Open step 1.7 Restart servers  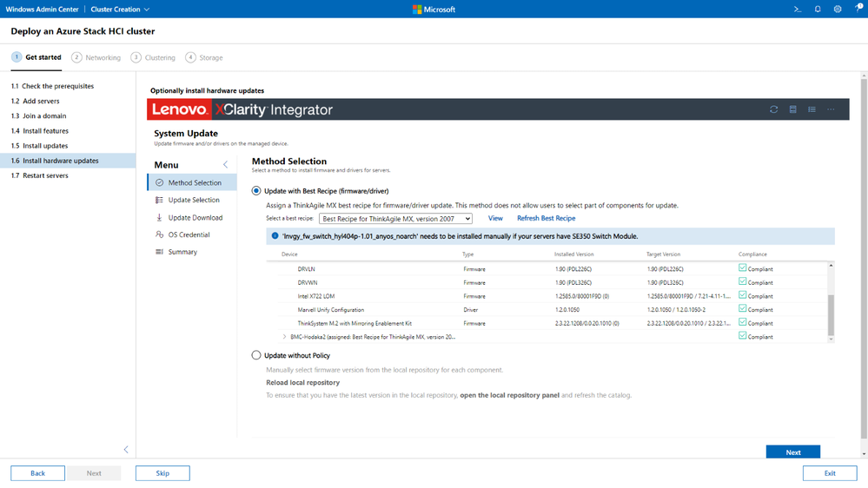pos(68,175)
